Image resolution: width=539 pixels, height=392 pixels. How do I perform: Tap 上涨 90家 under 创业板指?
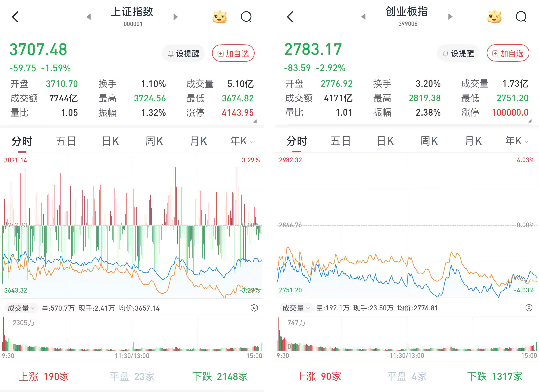coord(319,376)
